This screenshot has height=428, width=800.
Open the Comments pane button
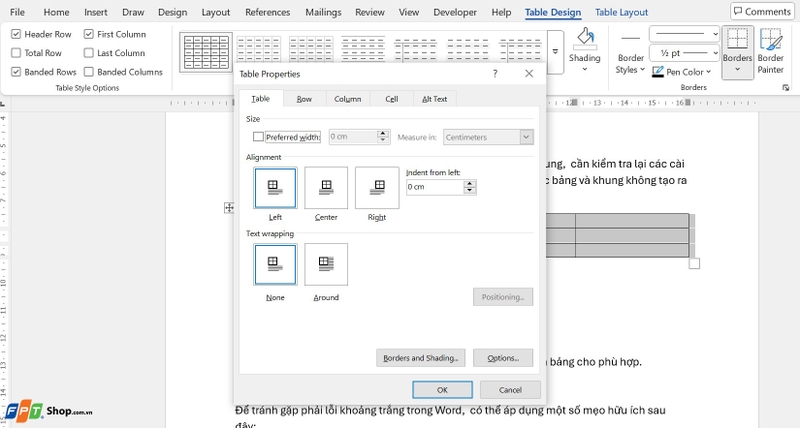click(762, 11)
